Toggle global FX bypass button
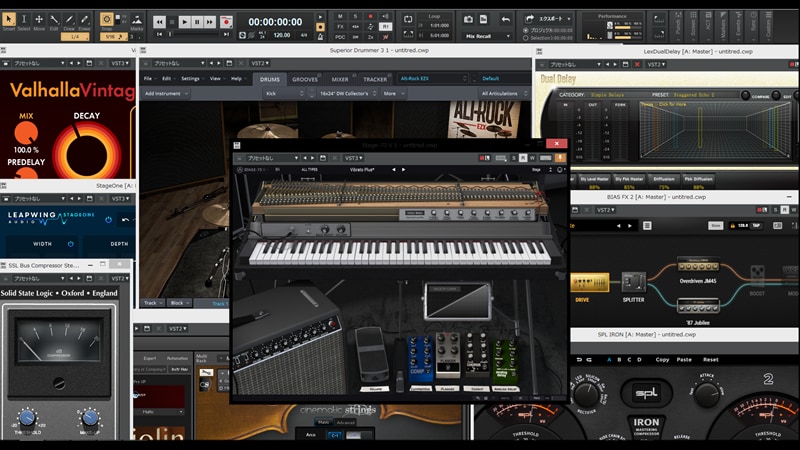The image size is (800, 450). pyautogui.click(x=340, y=27)
